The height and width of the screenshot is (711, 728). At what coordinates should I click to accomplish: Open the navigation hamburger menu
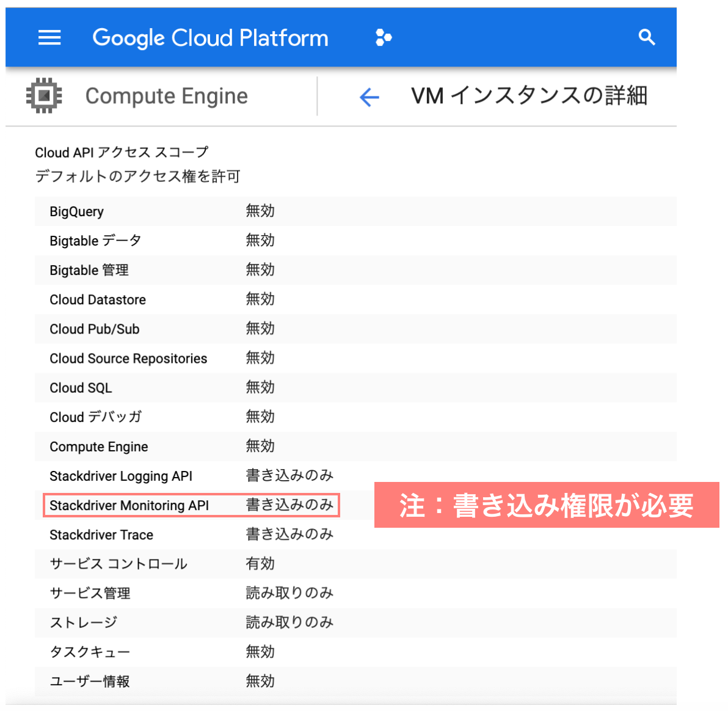pos(49,37)
